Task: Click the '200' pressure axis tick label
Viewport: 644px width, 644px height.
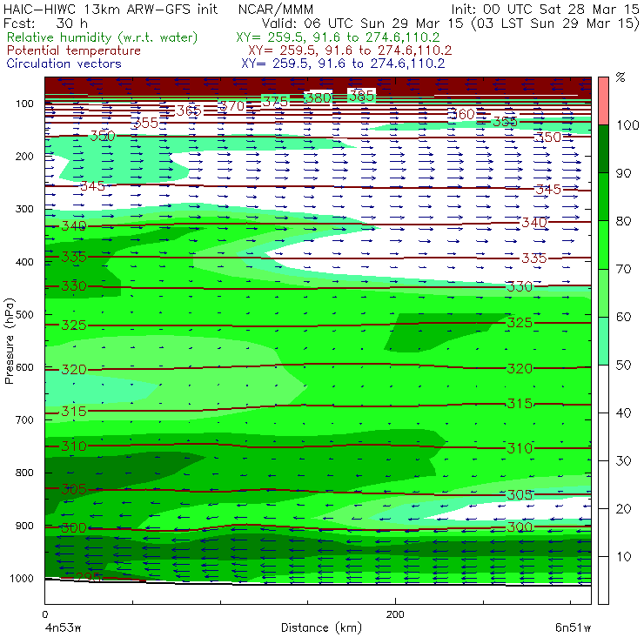Action: 24,156
